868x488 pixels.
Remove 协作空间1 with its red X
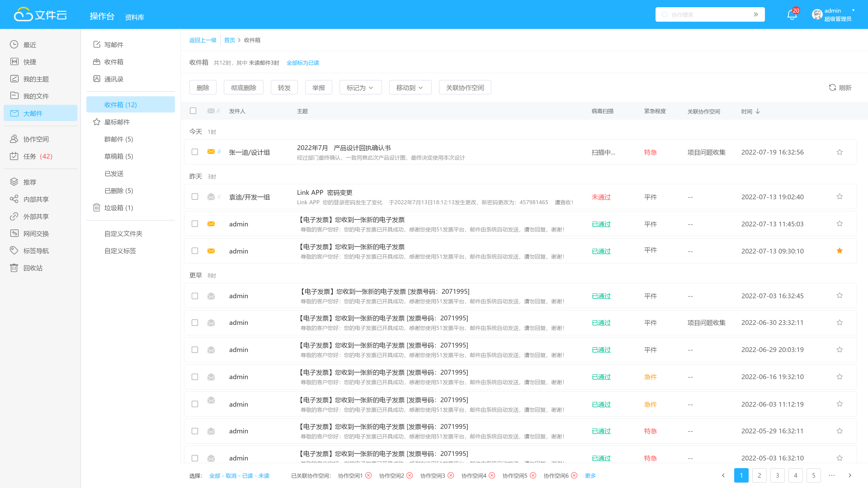369,476
